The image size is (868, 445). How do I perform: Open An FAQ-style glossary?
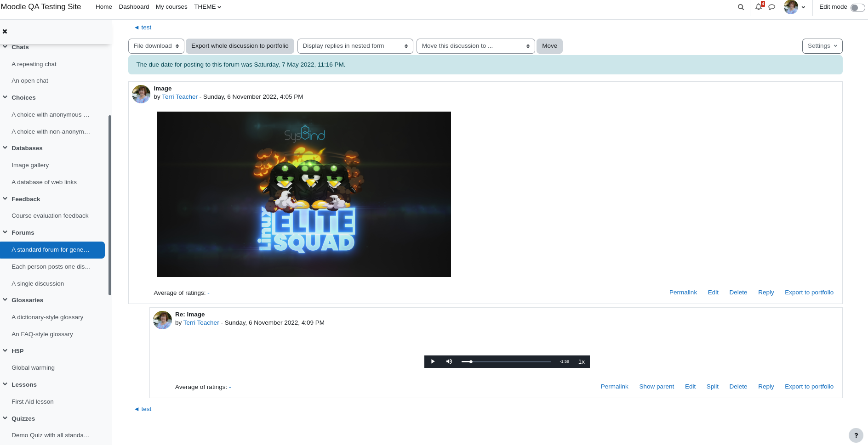tap(42, 334)
